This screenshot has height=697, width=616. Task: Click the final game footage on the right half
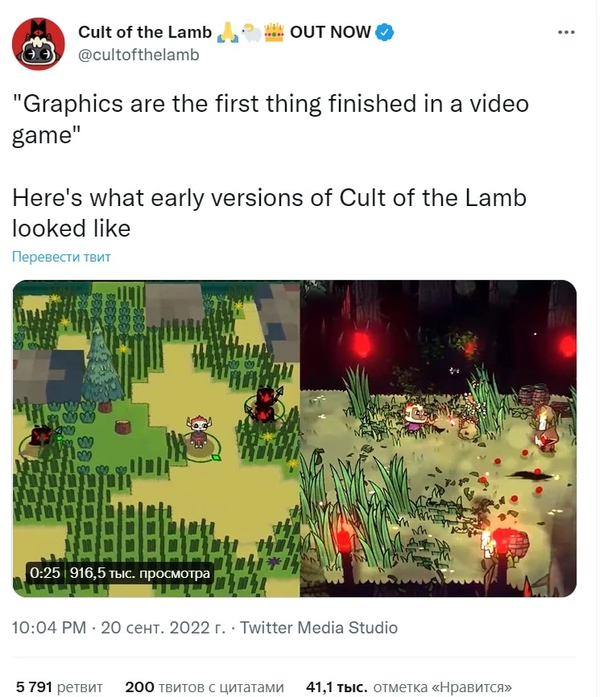coord(439,439)
